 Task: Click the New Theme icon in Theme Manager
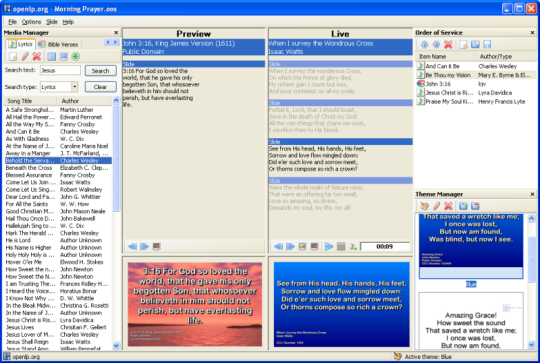pyautogui.click(x=424, y=206)
